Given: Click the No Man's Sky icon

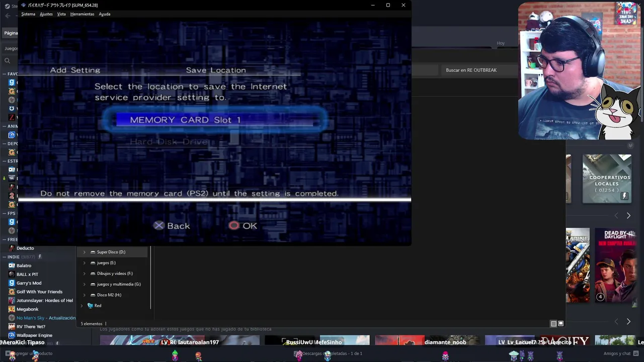Looking at the screenshot, I should 12,318.
